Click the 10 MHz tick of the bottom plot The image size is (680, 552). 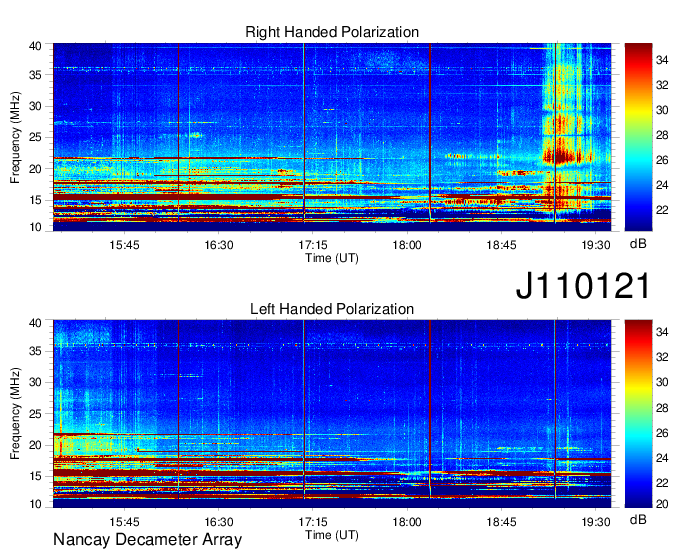coord(35,504)
